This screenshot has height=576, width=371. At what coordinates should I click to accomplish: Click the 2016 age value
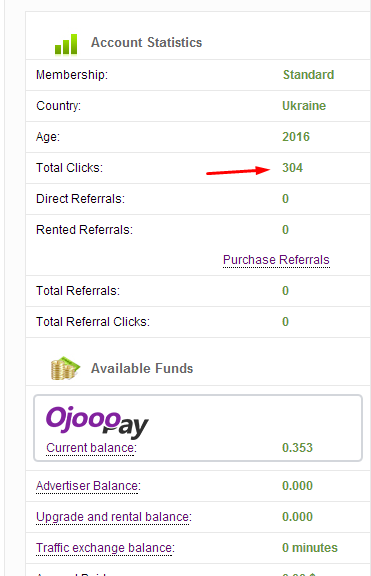[296, 137]
